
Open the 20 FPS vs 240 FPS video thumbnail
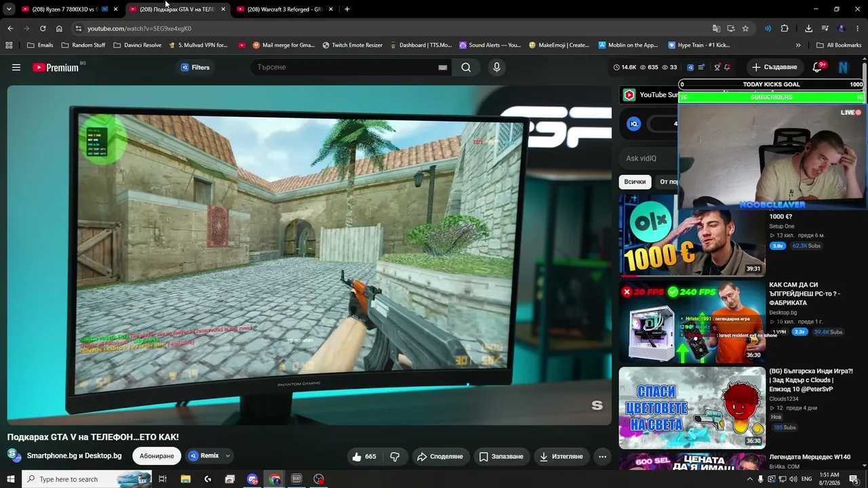[x=692, y=322]
